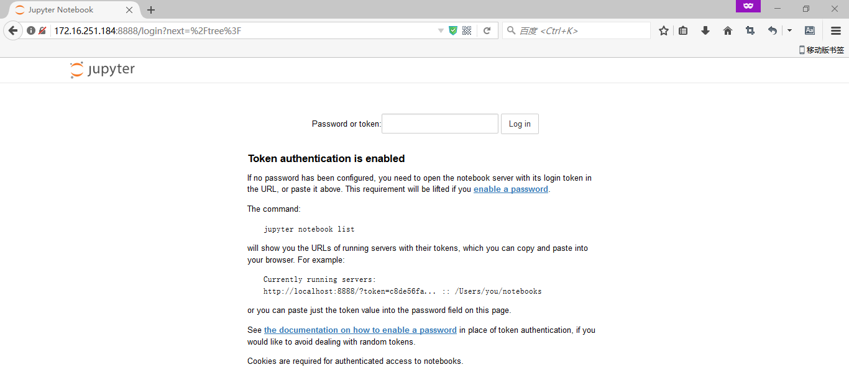Go to the browser home icon
Image resolution: width=849 pixels, height=385 pixels.
(728, 31)
